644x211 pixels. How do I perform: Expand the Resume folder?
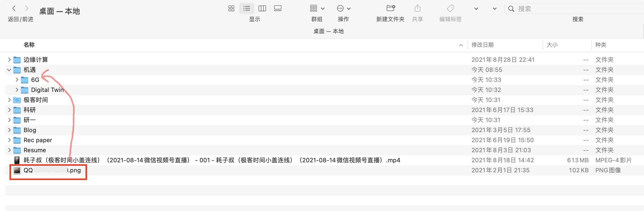pyautogui.click(x=9, y=150)
